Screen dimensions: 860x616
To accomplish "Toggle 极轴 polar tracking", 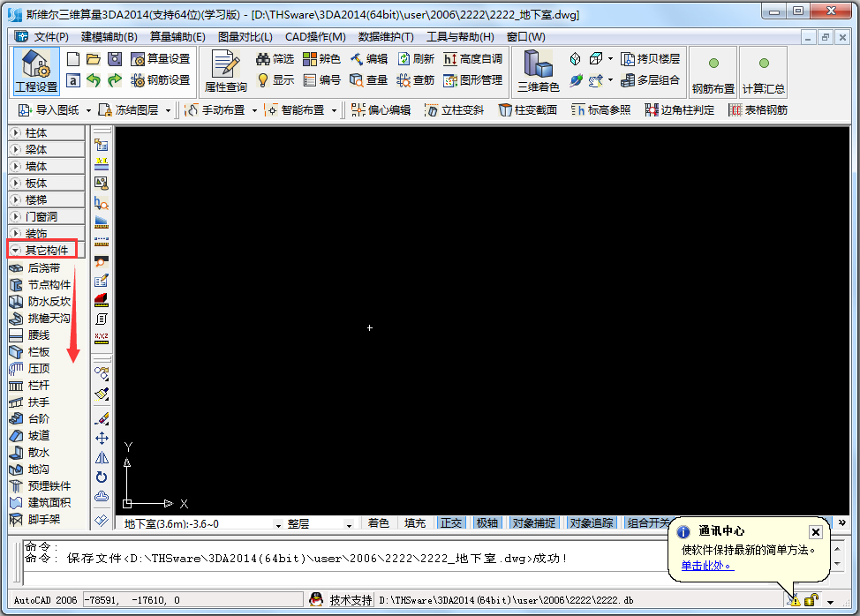I will pyautogui.click(x=487, y=522).
